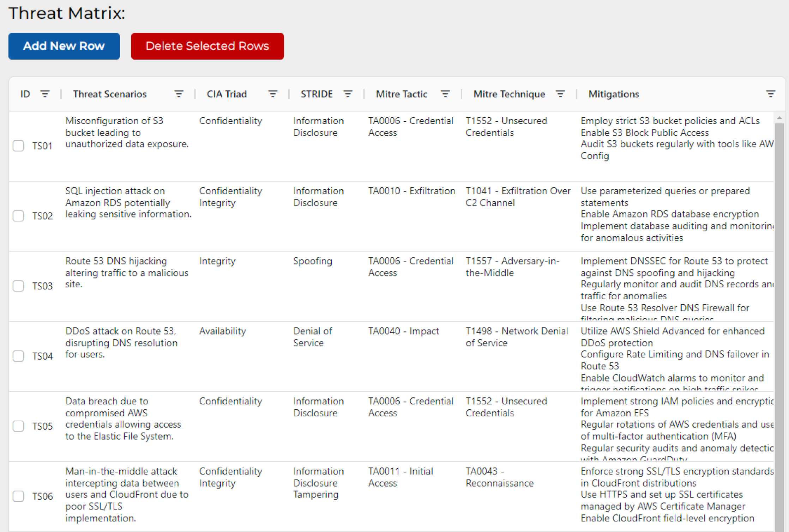This screenshot has width=789, height=532.
Task: Open the Mitre Technique filter icon
Action: pos(560,94)
